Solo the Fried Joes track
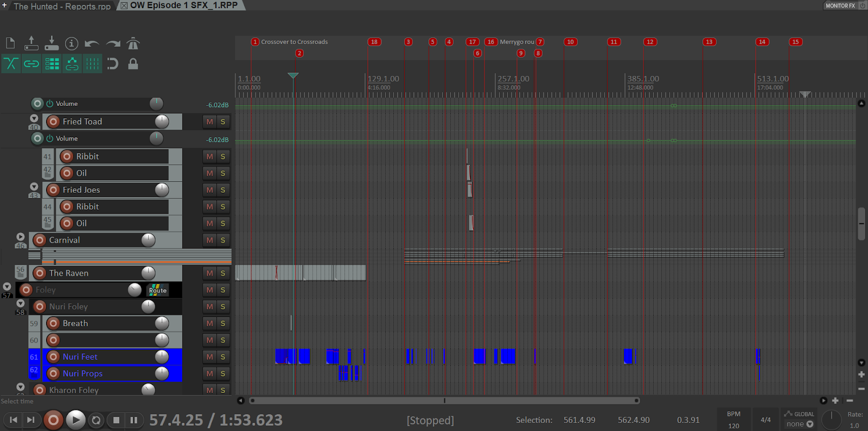 223,190
